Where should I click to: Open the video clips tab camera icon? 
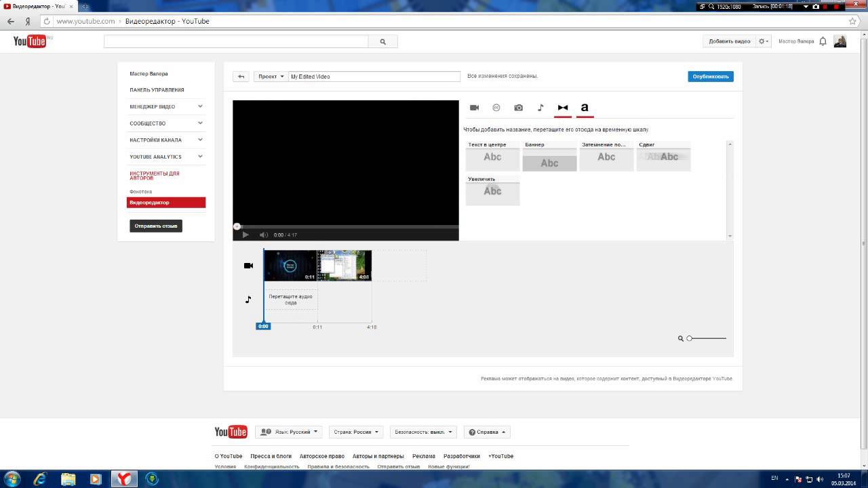click(475, 108)
